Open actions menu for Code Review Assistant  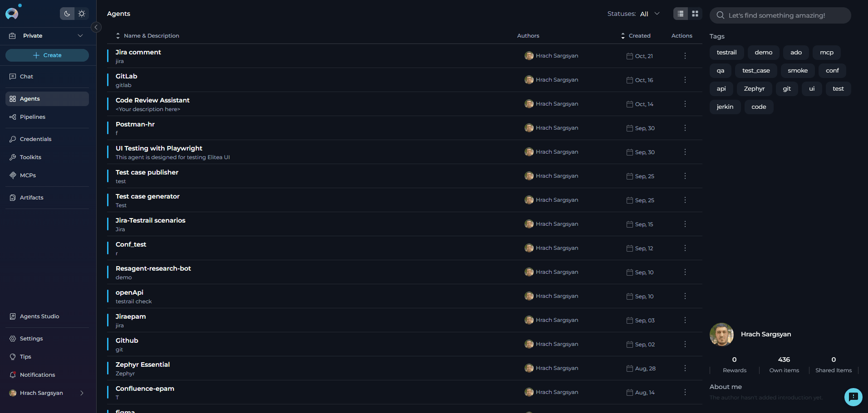[x=685, y=104]
